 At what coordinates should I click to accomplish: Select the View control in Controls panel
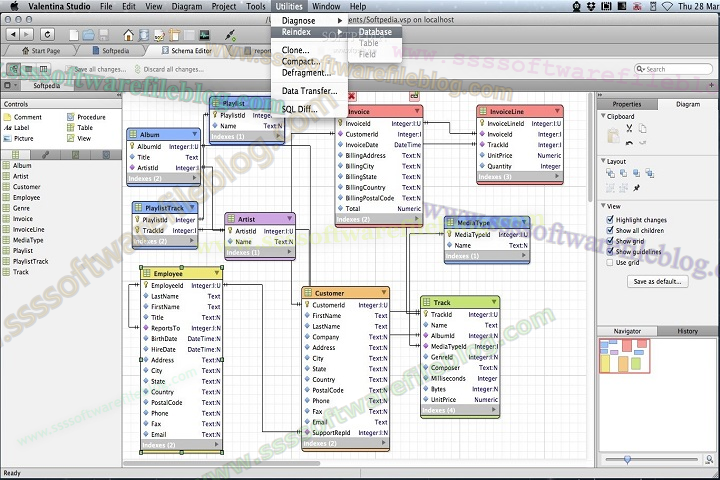point(79,138)
